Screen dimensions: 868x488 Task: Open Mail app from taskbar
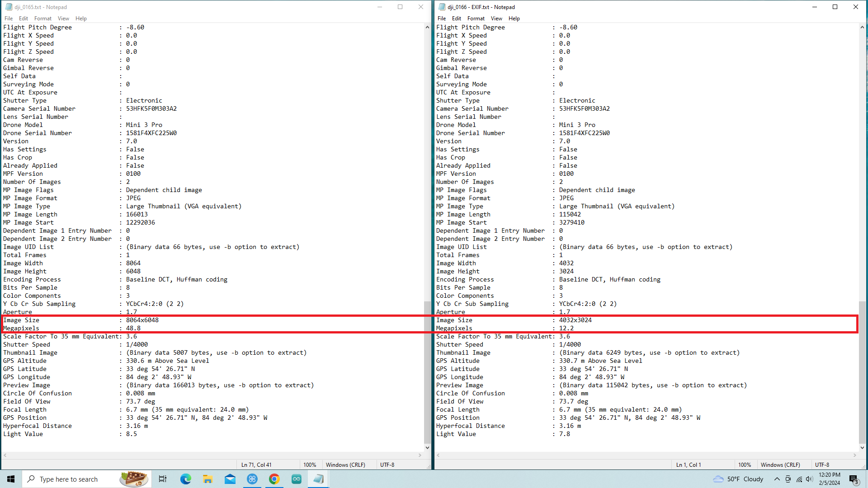pyautogui.click(x=230, y=479)
